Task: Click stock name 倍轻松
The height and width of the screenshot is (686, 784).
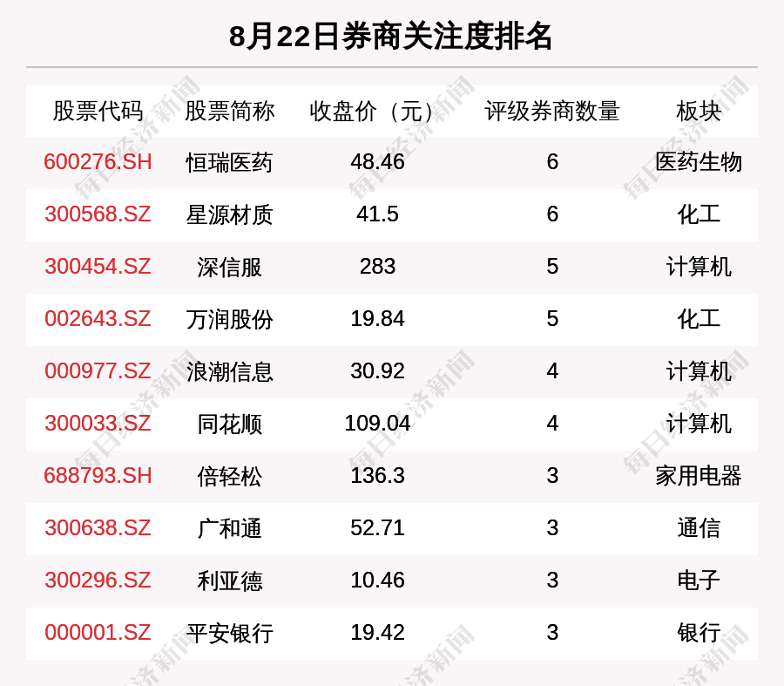Action: pos(229,476)
